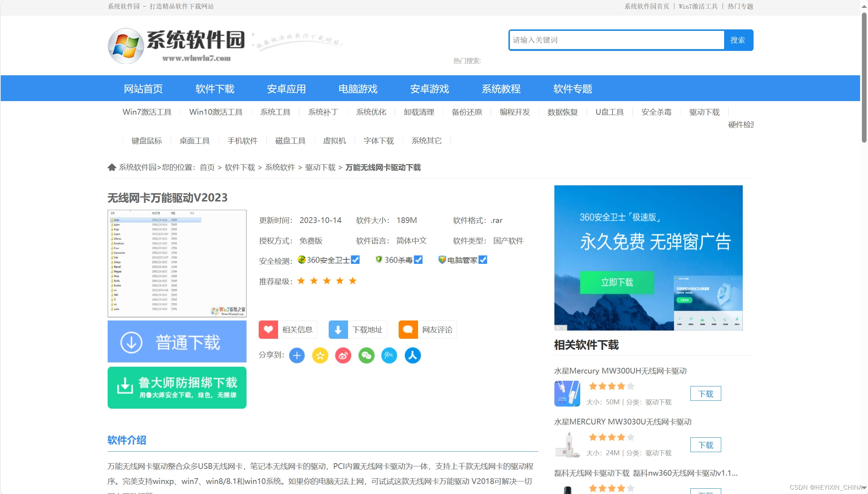Click the 搜索 search button
868x494 pixels.
pos(738,40)
